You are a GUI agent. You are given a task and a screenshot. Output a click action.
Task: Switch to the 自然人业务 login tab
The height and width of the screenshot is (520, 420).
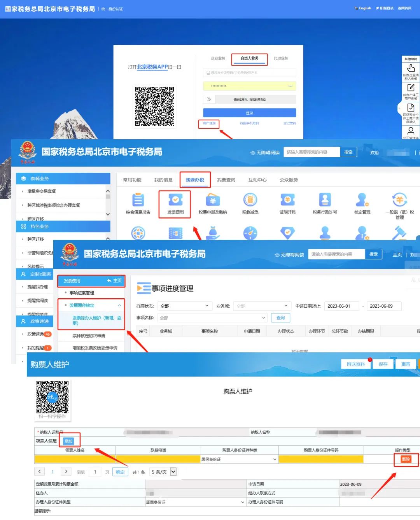pyautogui.click(x=249, y=58)
